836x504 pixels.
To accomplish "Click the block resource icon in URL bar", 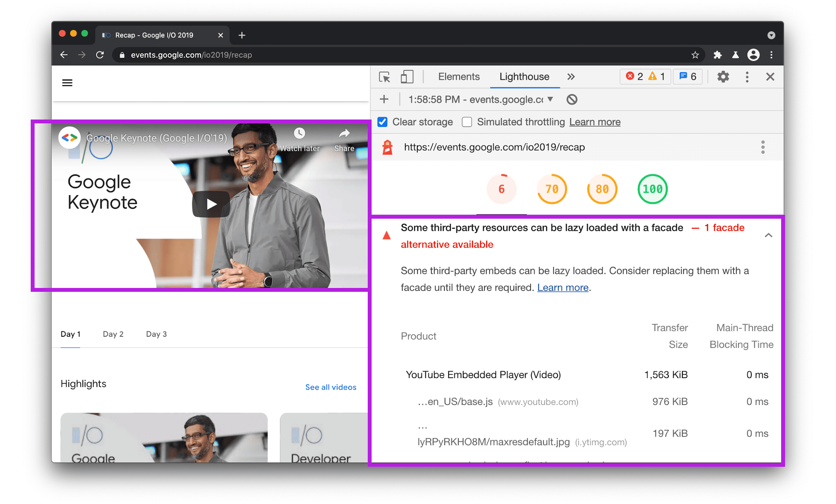I will click(x=572, y=99).
